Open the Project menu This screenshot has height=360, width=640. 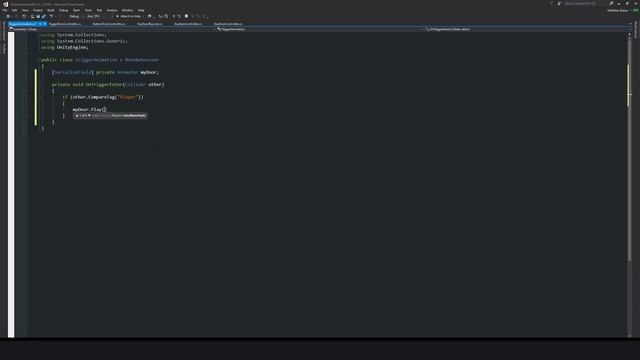(x=38, y=10)
